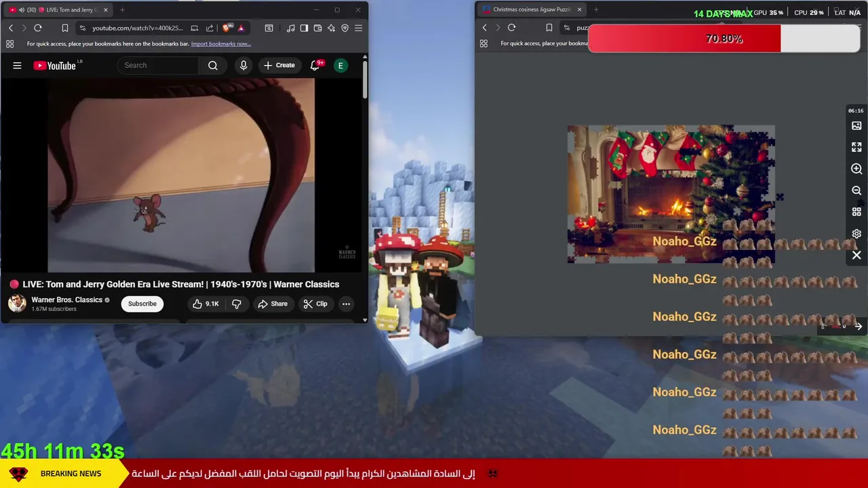
Task: Open puzzle settings gear
Action: pos(856,234)
